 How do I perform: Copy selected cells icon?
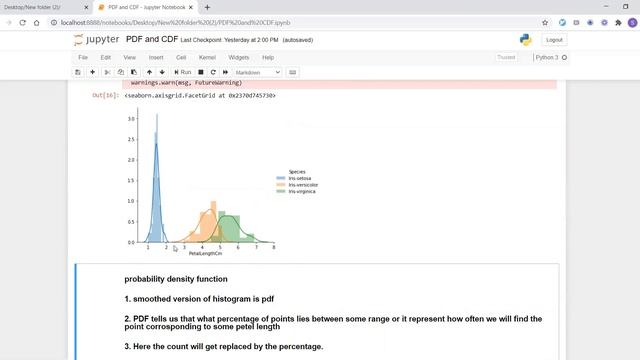(120, 72)
